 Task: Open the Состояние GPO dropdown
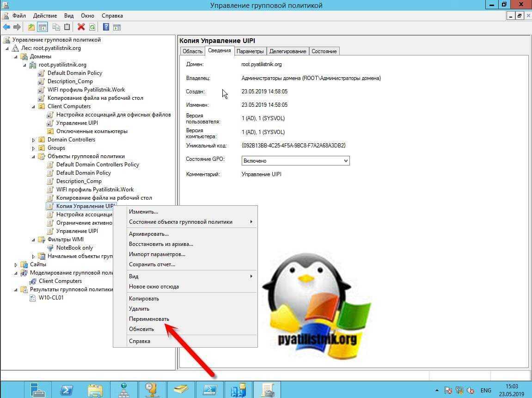(x=295, y=160)
